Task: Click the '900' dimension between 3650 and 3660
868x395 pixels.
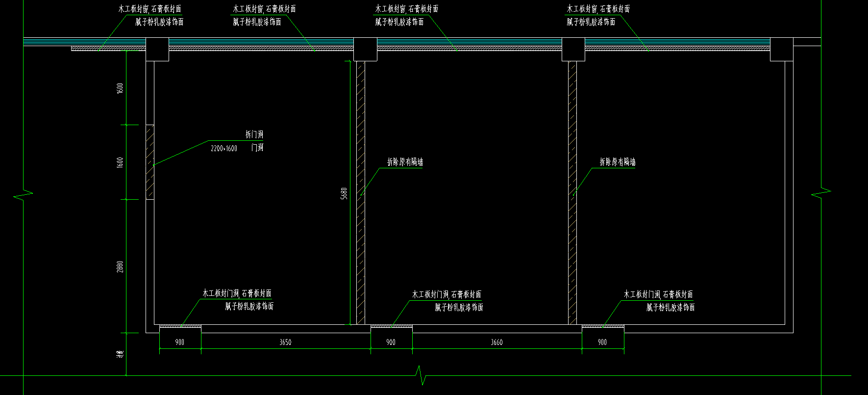Action: point(391,342)
